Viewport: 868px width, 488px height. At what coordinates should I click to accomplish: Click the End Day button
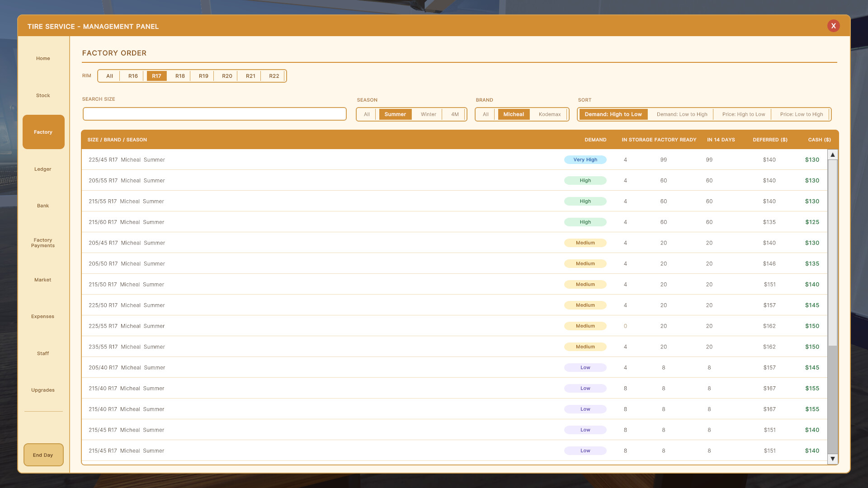[43, 455]
